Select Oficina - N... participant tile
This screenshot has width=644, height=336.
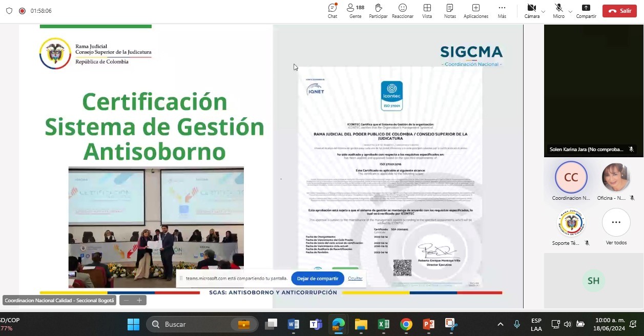coord(615,182)
